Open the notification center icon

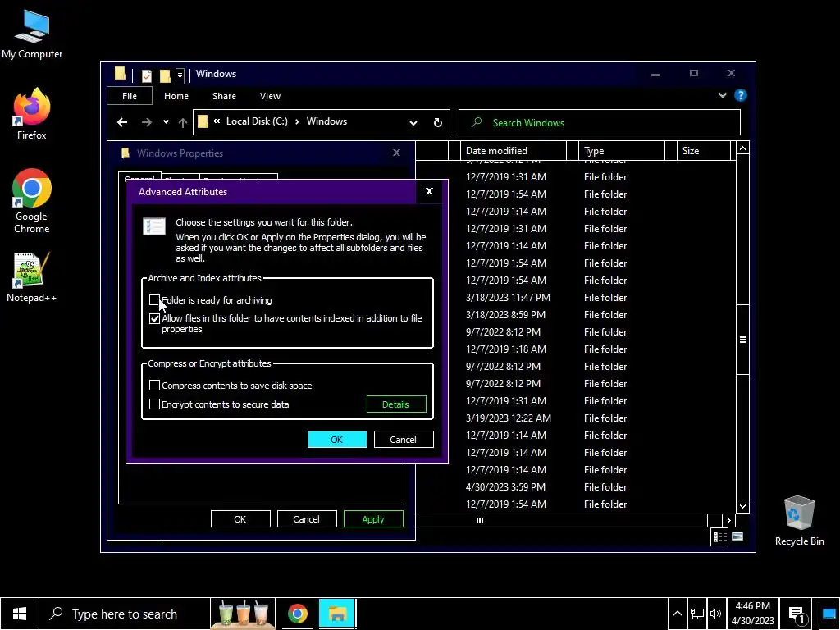[x=797, y=614]
